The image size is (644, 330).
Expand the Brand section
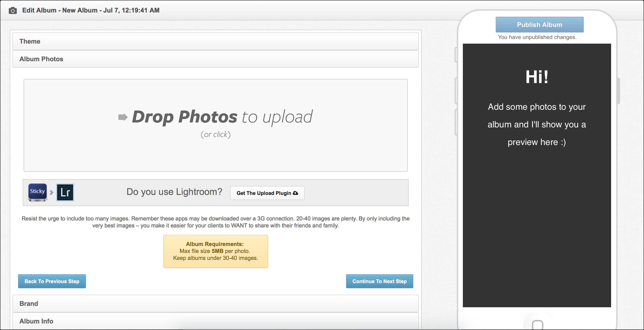[215, 304]
